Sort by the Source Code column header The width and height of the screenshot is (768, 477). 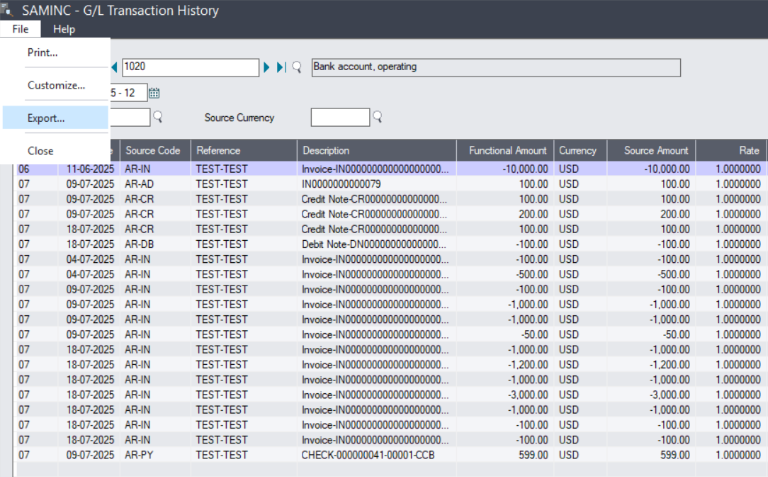tap(155, 150)
